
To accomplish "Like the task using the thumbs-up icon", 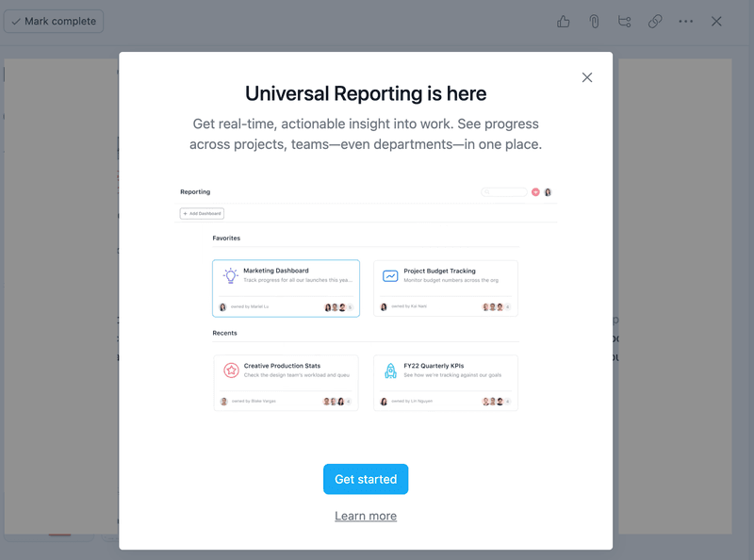I will 563,21.
